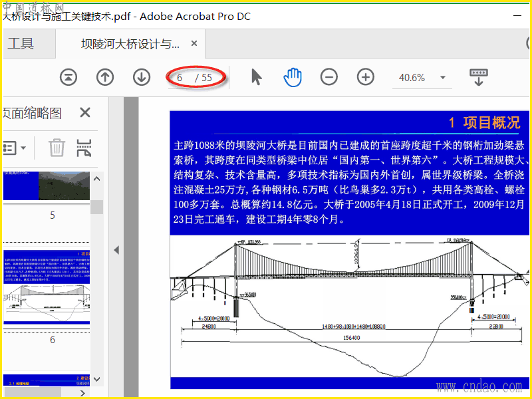Open page thumbnail options list icon
Image resolution: width=532 pixels, height=399 pixels.
point(13,148)
